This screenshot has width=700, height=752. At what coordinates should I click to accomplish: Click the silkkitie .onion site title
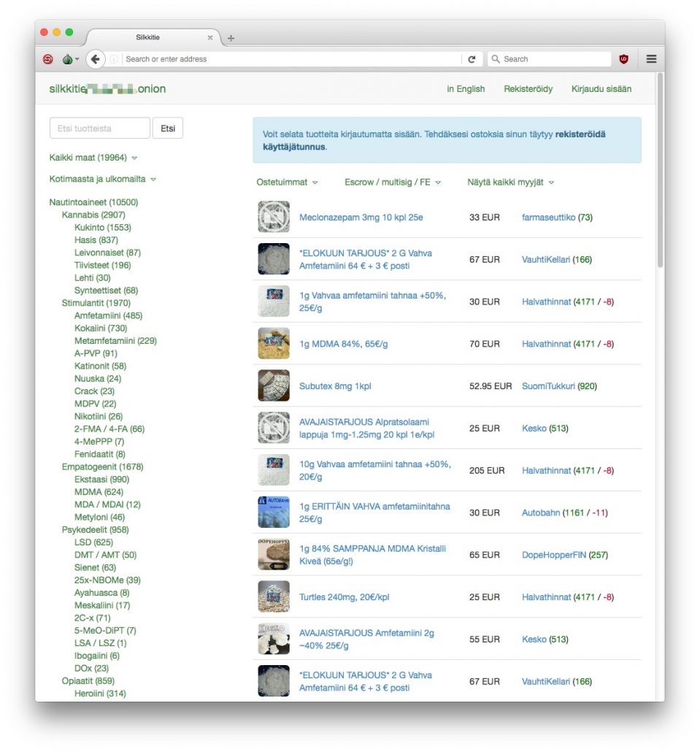(107, 89)
